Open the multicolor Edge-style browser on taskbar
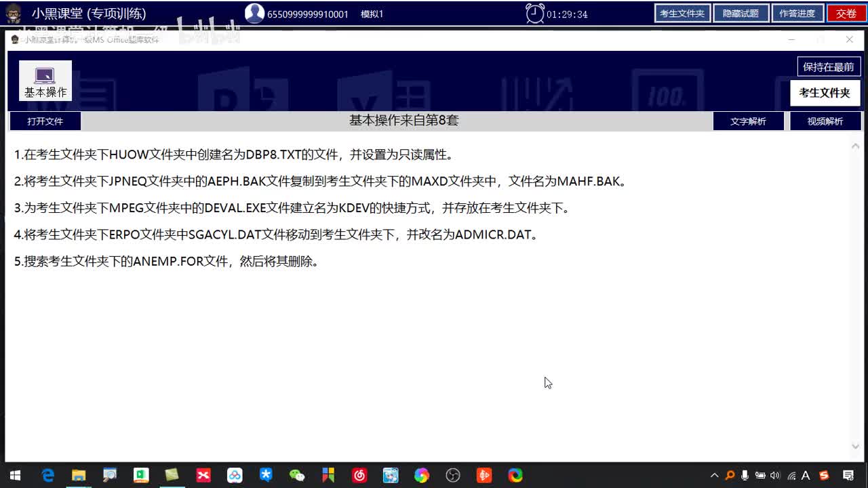 click(515, 475)
